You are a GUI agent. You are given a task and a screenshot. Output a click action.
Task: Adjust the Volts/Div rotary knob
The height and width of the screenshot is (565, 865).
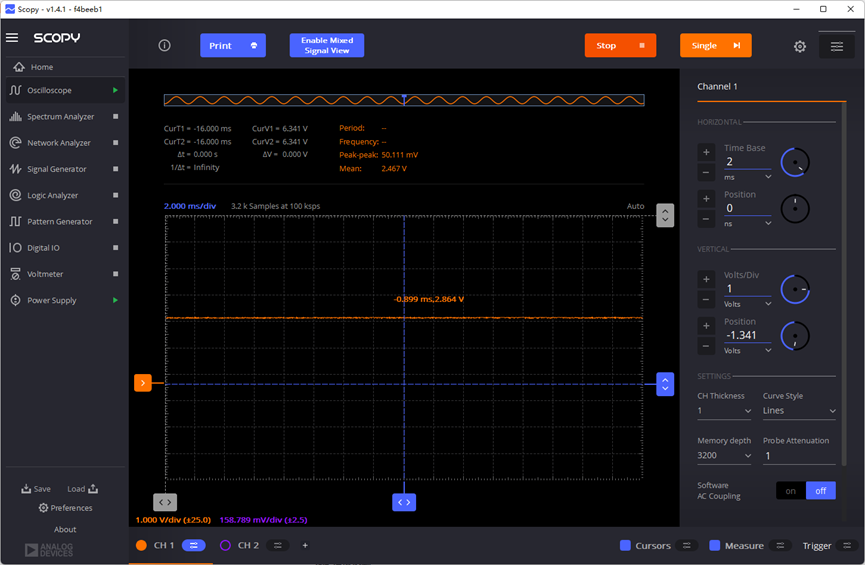pyautogui.click(x=795, y=289)
